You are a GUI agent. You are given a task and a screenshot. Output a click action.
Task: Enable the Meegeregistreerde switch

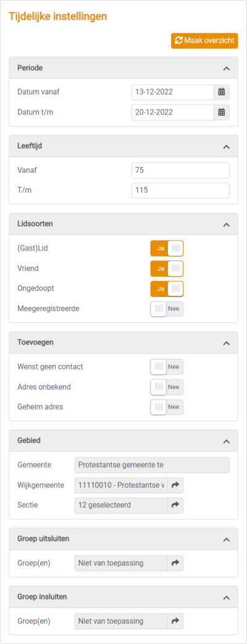click(x=167, y=309)
